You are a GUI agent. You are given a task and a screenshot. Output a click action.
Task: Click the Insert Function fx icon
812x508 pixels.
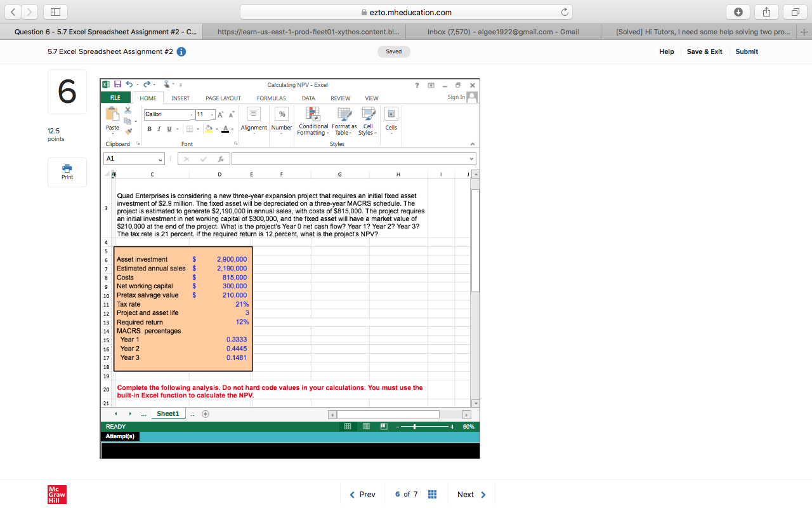click(x=221, y=159)
